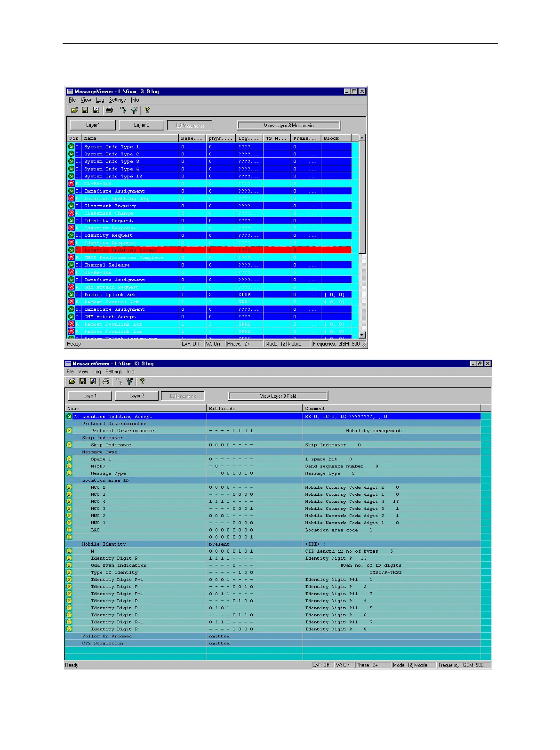This screenshot has width=560, height=750.
Task: Click the green direction icon of Channel Release row
Action: tap(71, 265)
